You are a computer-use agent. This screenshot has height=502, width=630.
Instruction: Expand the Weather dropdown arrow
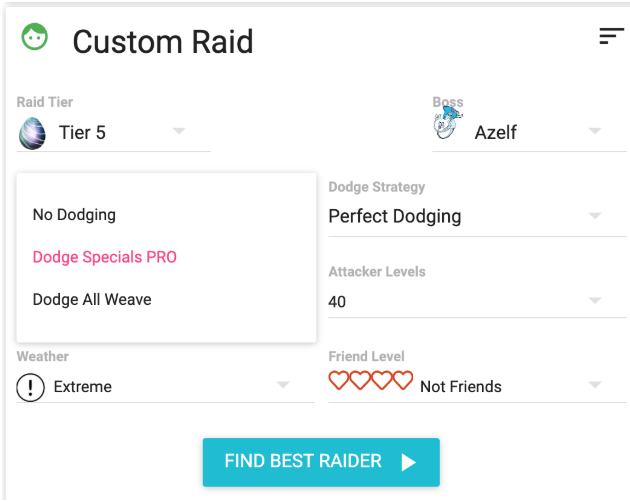pos(283,386)
